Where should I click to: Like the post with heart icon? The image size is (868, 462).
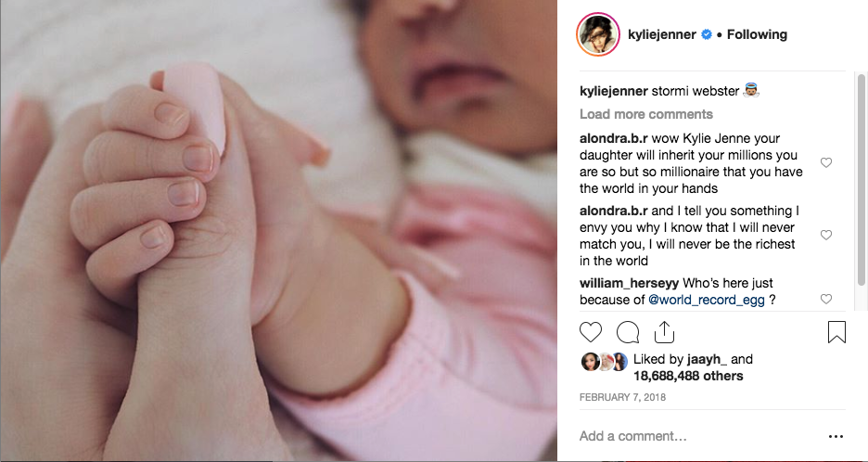(590, 332)
